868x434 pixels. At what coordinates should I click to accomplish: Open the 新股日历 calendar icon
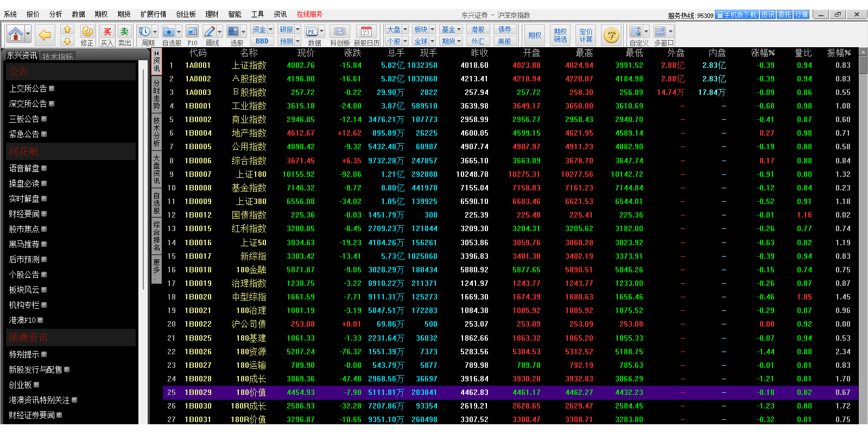366,33
